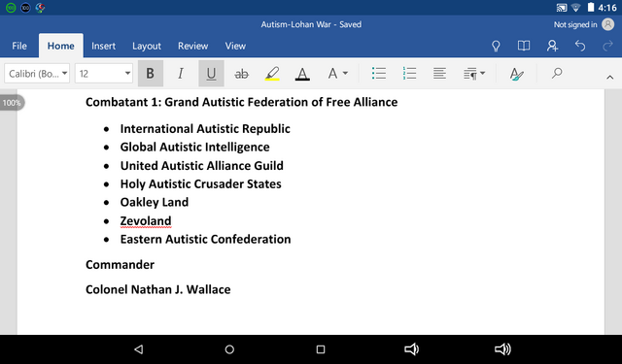Tap the Android Recent apps button
The width and height of the screenshot is (622, 364).
(321, 349)
